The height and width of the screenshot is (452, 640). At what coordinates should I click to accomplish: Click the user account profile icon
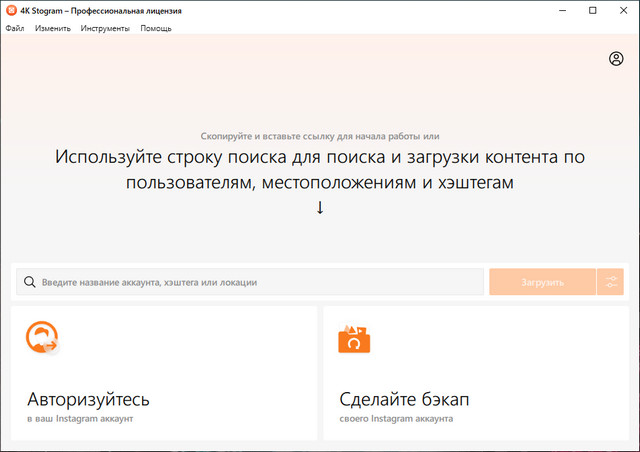[x=616, y=59]
